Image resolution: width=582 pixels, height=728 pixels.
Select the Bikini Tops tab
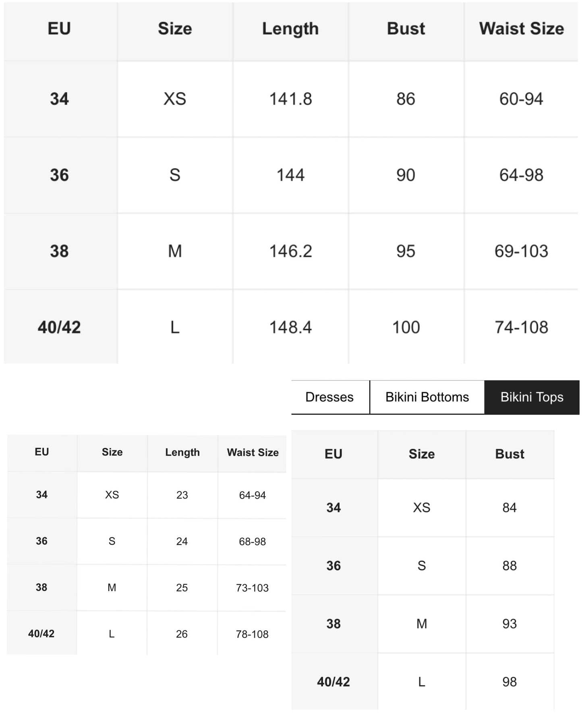532,397
